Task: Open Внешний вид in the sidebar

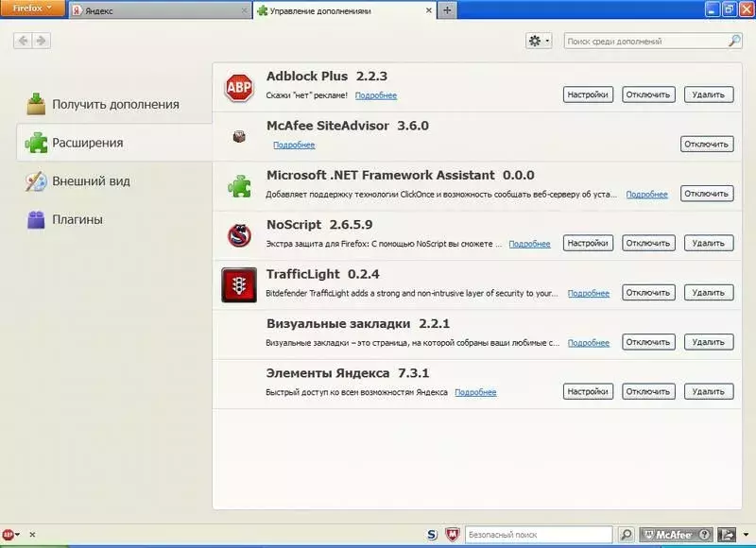Action: coord(114,181)
